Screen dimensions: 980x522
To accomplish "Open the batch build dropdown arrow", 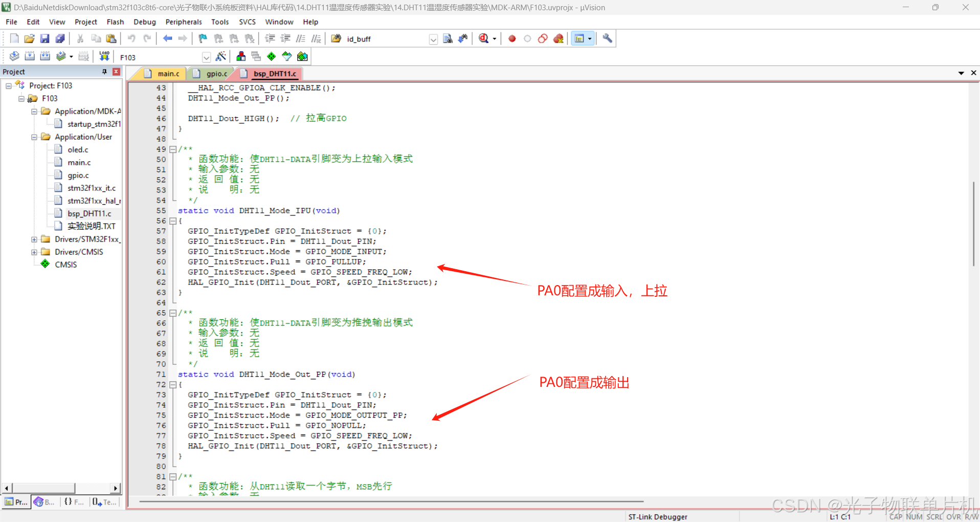I will (x=71, y=57).
